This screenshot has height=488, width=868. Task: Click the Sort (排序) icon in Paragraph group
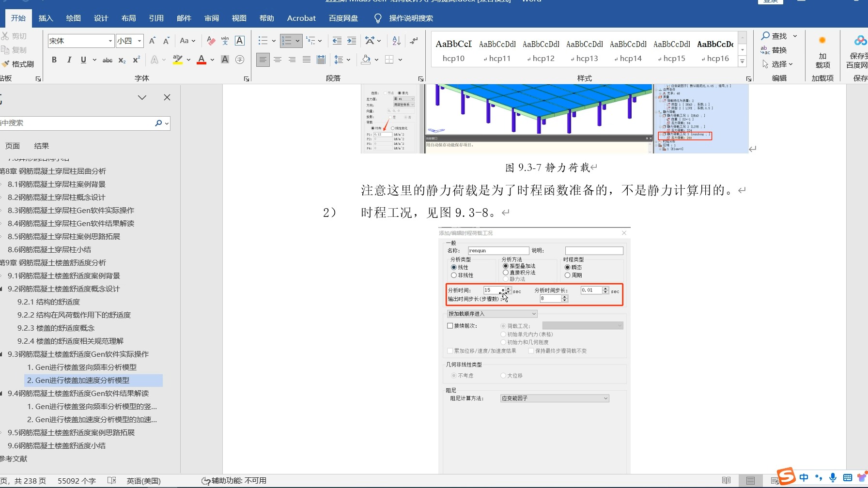(x=396, y=41)
